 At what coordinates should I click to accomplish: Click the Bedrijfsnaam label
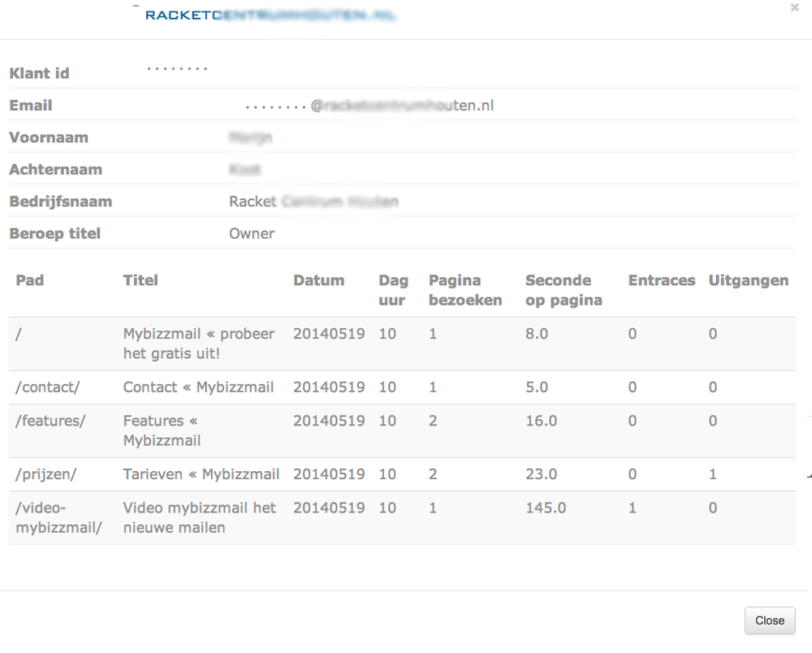click(x=61, y=202)
